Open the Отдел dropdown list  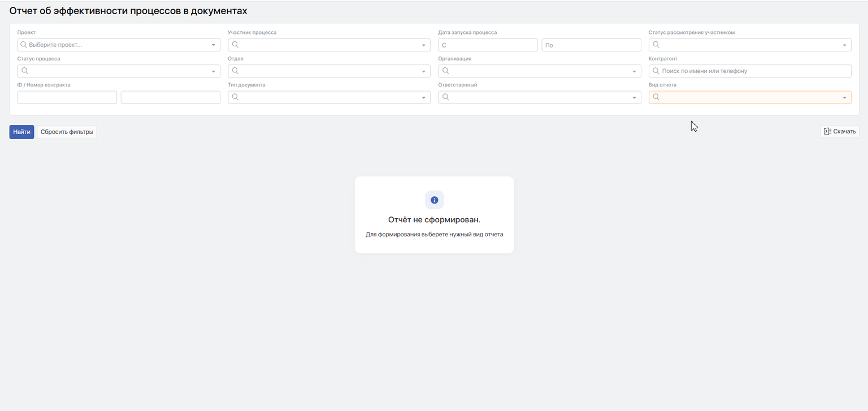pyautogui.click(x=424, y=72)
